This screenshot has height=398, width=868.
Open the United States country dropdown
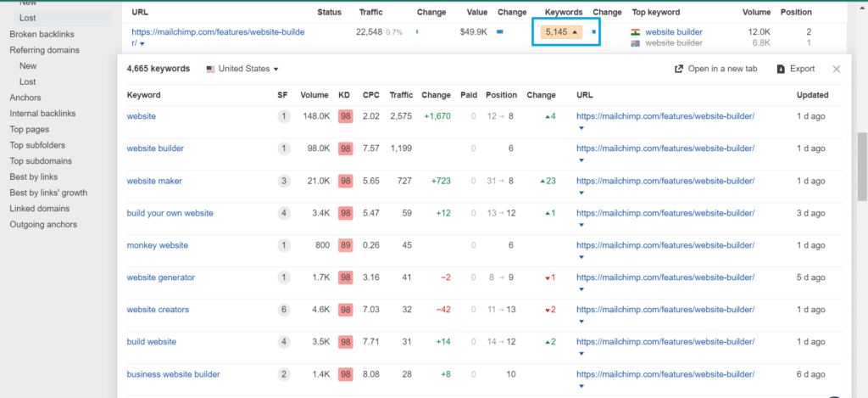[242, 69]
